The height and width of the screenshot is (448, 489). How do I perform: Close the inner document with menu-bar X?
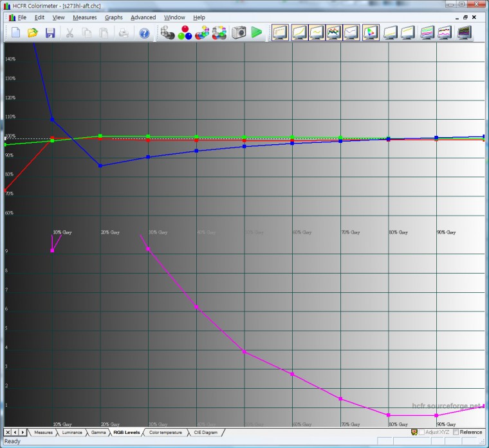point(474,17)
